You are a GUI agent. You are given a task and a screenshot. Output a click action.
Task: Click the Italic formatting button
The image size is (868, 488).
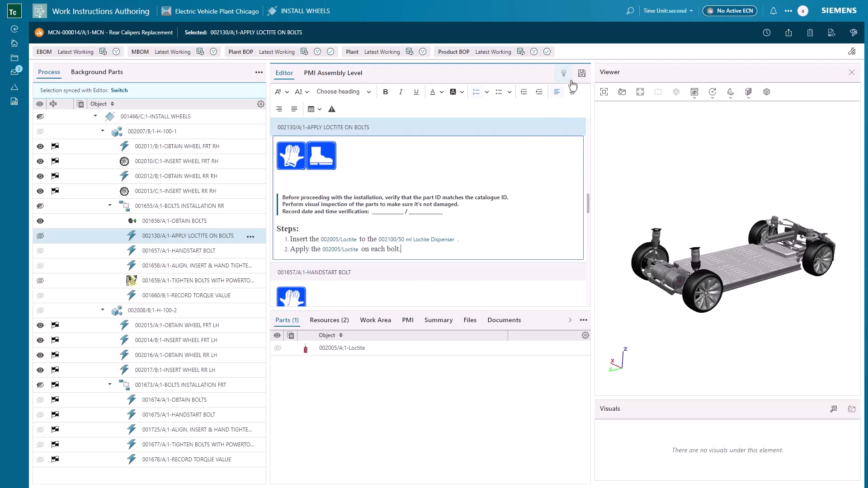point(401,92)
